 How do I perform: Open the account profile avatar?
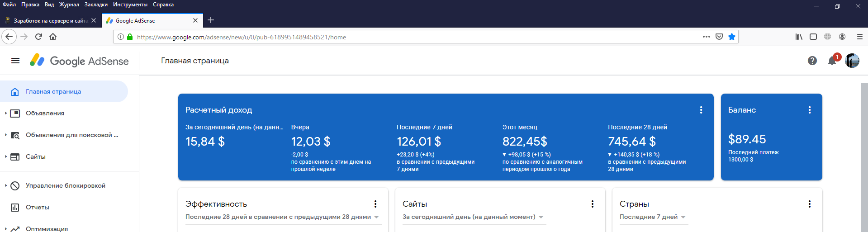pyautogui.click(x=852, y=61)
